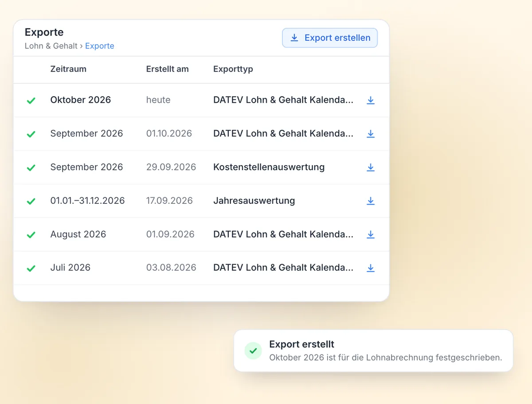Viewport: 532px width, 404px height.
Task: Select the Oktober 2026 period cell
Action: point(81,100)
